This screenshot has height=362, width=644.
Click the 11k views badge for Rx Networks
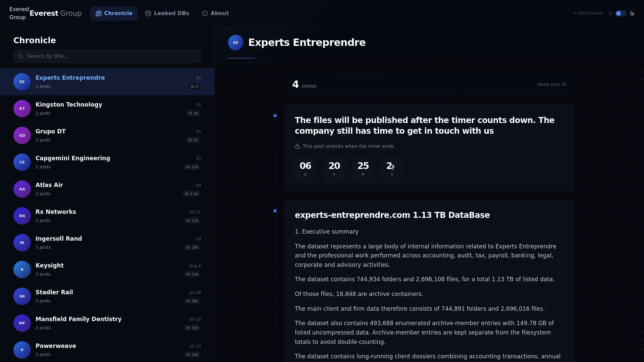192,221
